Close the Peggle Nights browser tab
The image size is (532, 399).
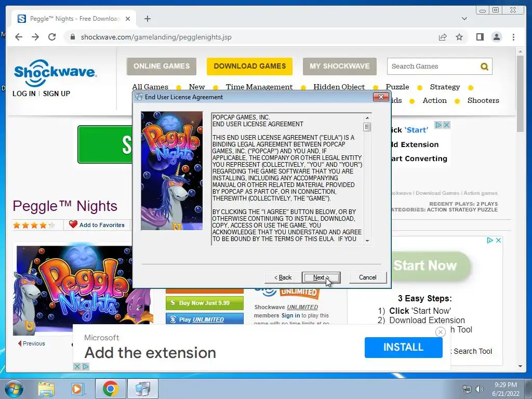click(128, 19)
